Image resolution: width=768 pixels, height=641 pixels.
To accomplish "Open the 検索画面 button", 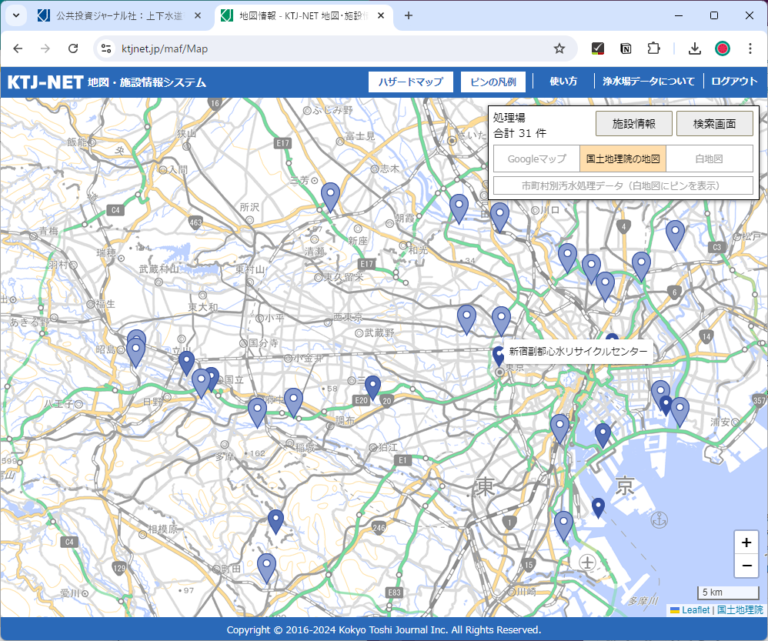I will pyautogui.click(x=714, y=124).
